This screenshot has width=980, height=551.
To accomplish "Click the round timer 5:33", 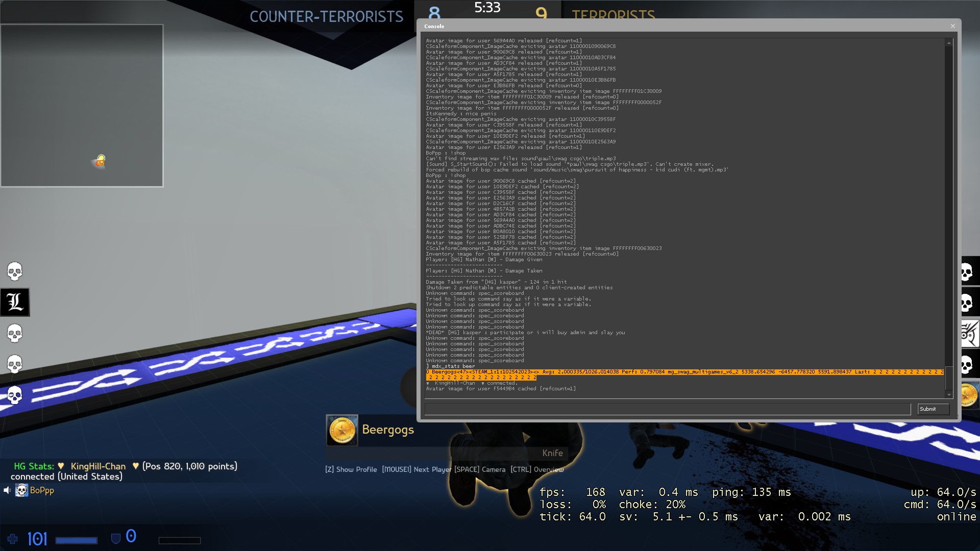I will click(x=487, y=8).
